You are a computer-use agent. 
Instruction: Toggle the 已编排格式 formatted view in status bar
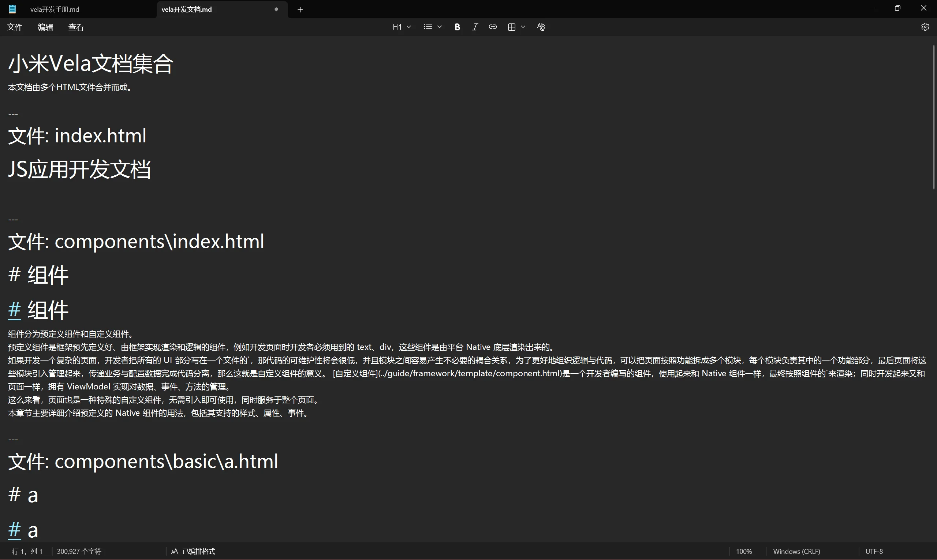pyautogui.click(x=193, y=551)
